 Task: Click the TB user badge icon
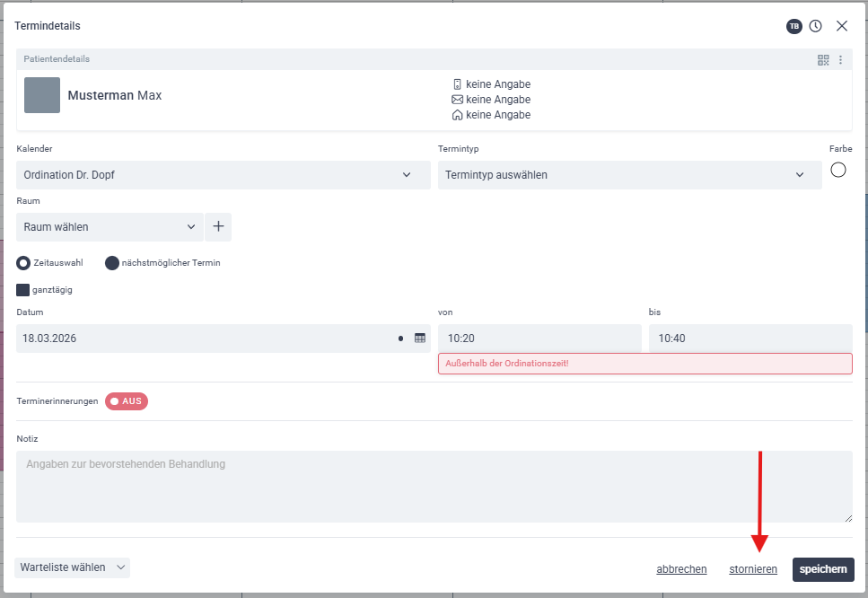pos(793,26)
